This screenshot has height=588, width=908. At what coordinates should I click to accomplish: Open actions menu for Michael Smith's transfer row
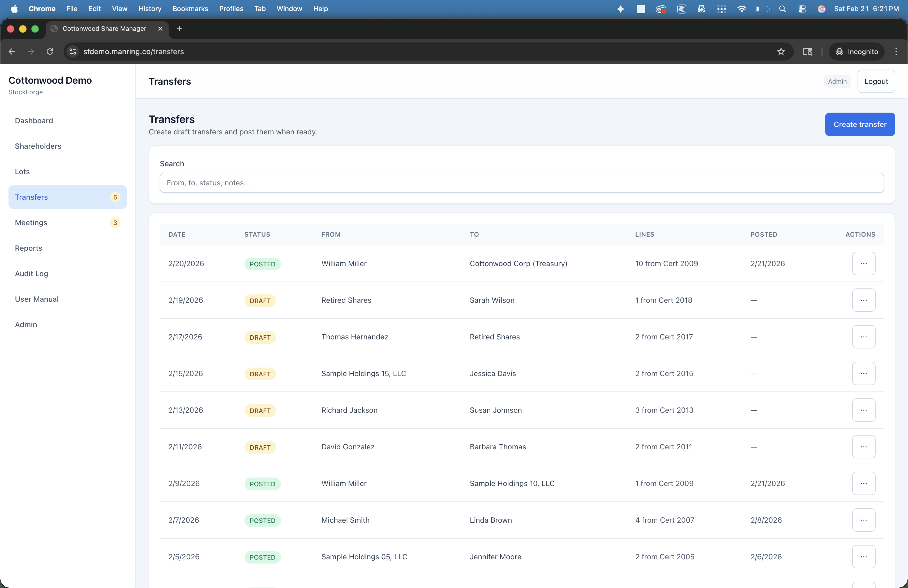pos(864,520)
